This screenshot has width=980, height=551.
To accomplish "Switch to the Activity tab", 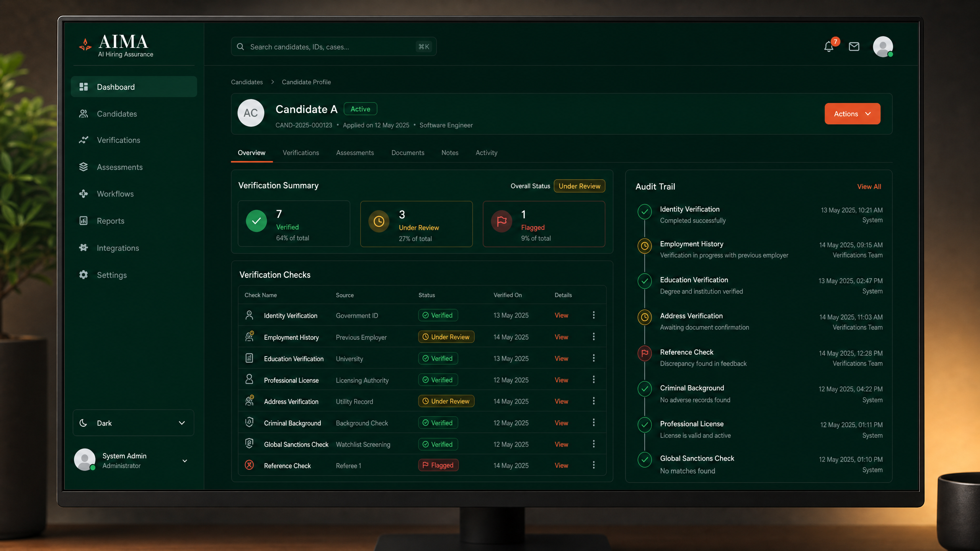I will 487,153.
